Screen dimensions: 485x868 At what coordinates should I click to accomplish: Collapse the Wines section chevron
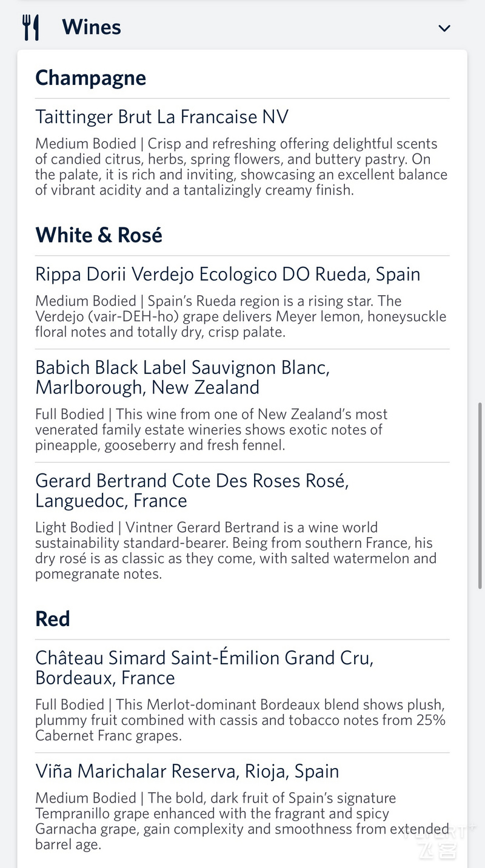[444, 28]
